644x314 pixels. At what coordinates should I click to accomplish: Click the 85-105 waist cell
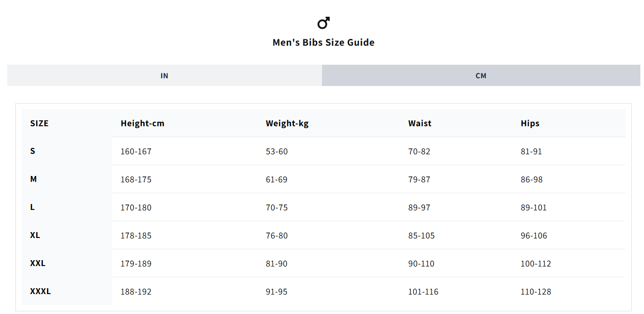point(421,236)
